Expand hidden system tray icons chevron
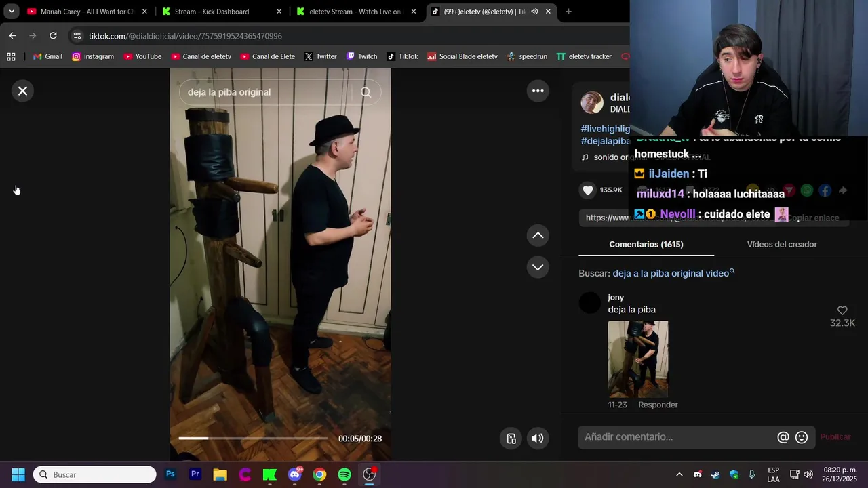The width and height of the screenshot is (868, 488). (x=679, y=474)
